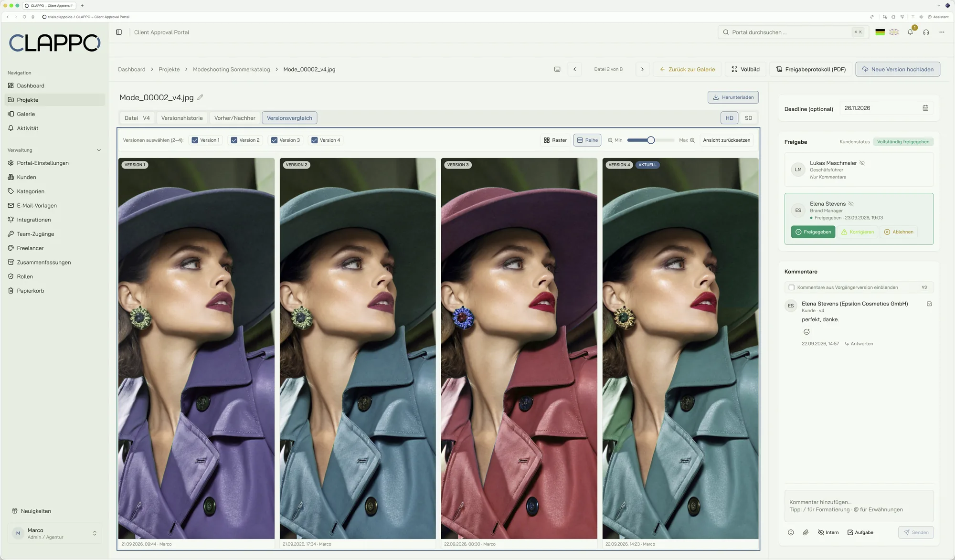Toggle Intern comment visibility

pyautogui.click(x=828, y=532)
